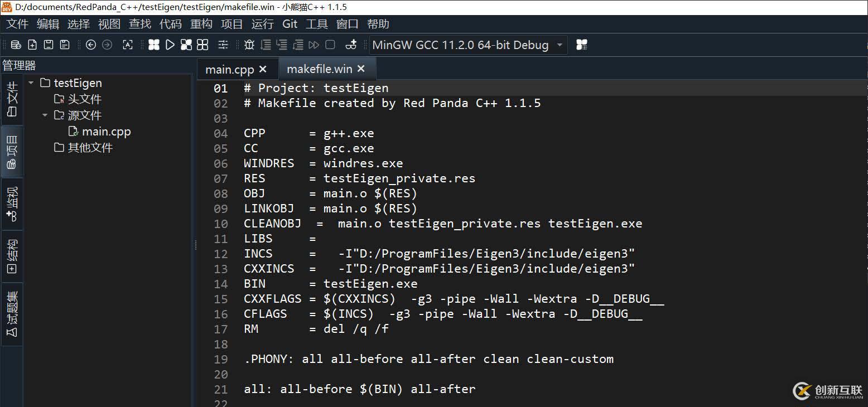Start debugging with the bug icon
This screenshot has height=407, width=868.
249,45
